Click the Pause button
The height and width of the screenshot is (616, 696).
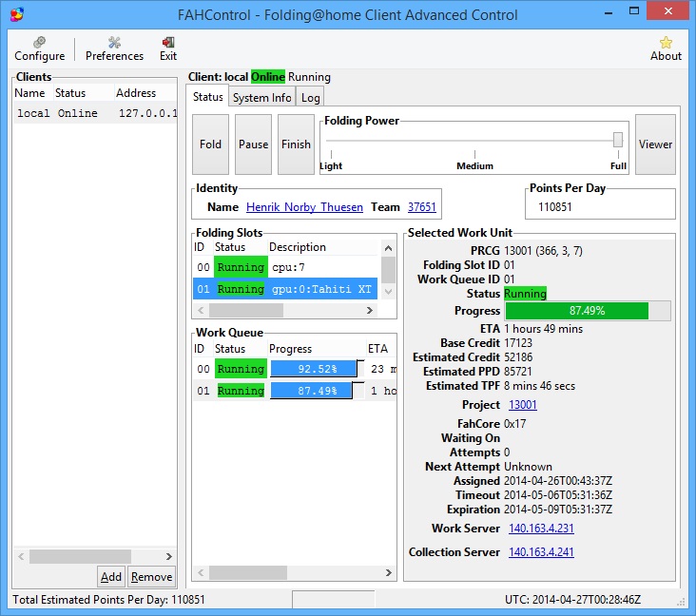pyautogui.click(x=253, y=144)
